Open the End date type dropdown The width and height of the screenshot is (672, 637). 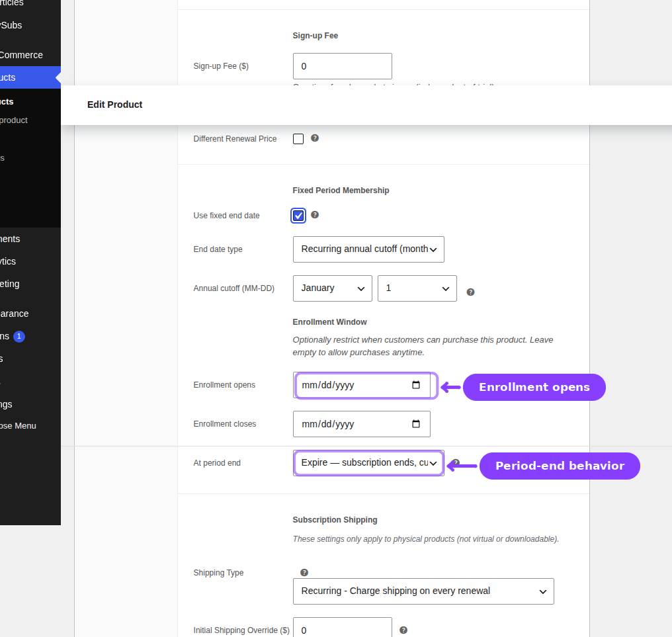pos(368,249)
